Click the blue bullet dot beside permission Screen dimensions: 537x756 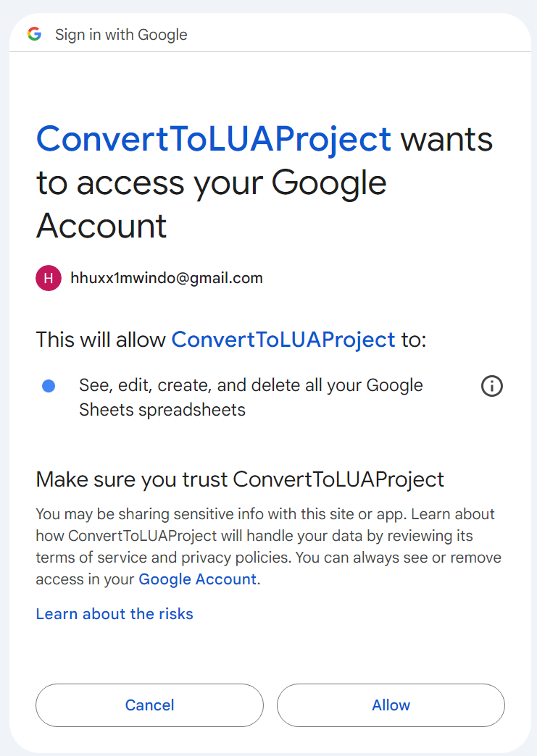coord(49,386)
